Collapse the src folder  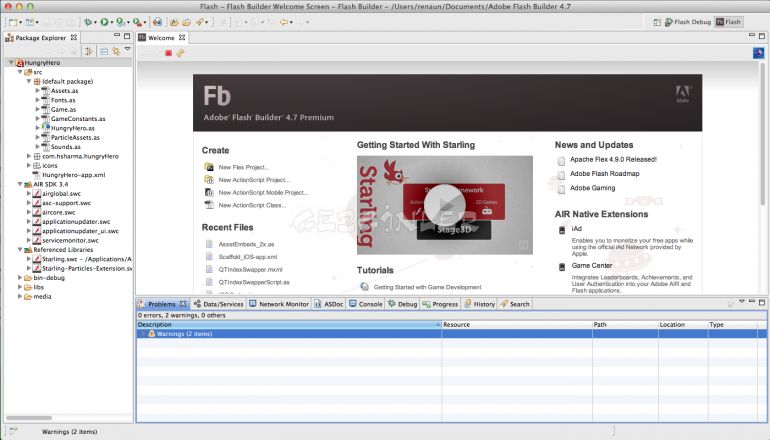pyautogui.click(x=20, y=72)
